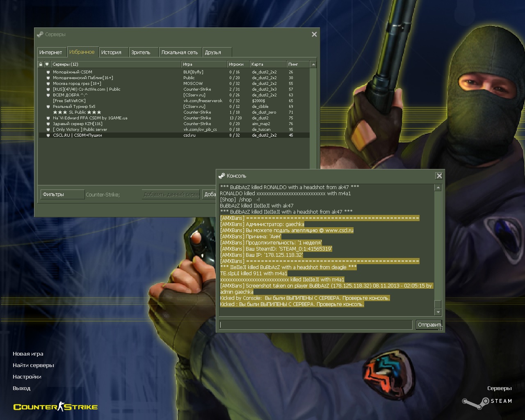Click the shield icon beside Молодёжный CSDM
The height and width of the screenshot is (420, 525).
click(48, 72)
